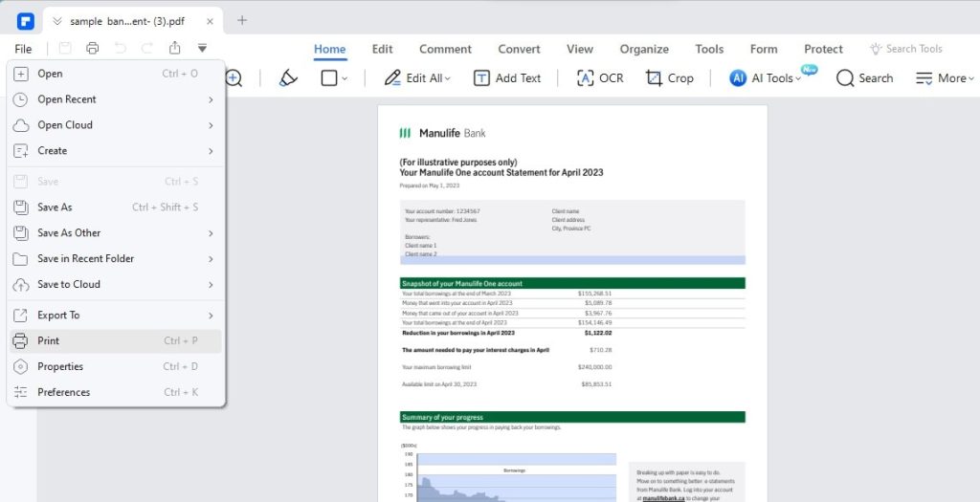Click the save icon in quick toolbar
The width and height of the screenshot is (980, 502).
tap(65, 48)
